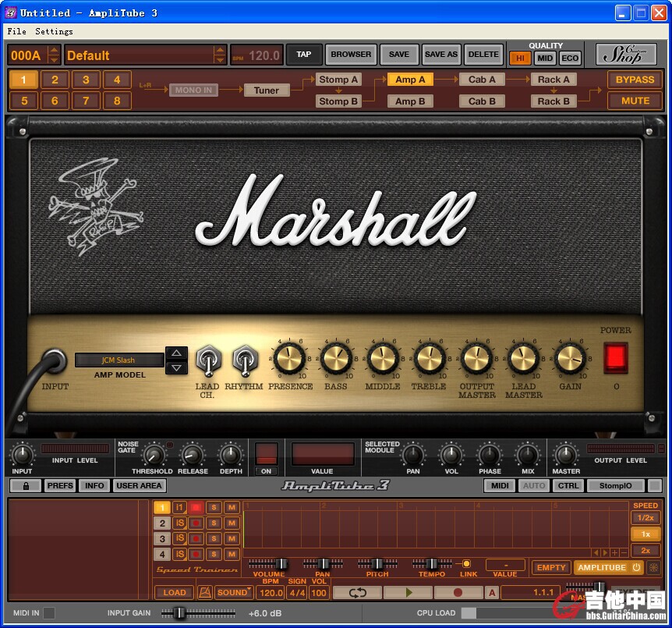Click the snowflake freeze icon

click(x=653, y=567)
